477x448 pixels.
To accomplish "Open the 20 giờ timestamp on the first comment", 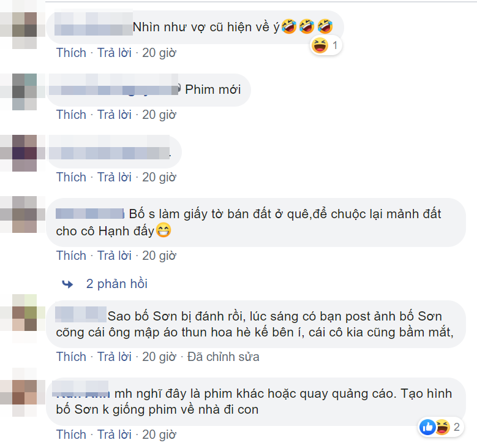I will (x=159, y=53).
